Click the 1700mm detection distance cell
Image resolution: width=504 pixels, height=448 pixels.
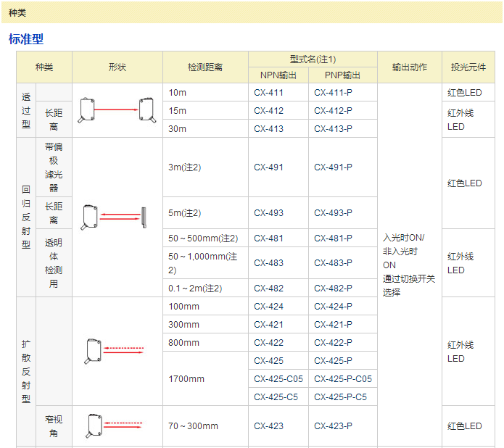(x=186, y=378)
